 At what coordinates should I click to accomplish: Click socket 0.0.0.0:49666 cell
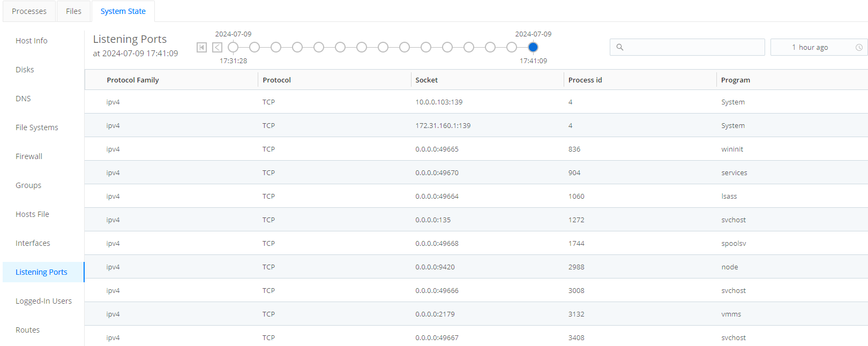click(437, 290)
